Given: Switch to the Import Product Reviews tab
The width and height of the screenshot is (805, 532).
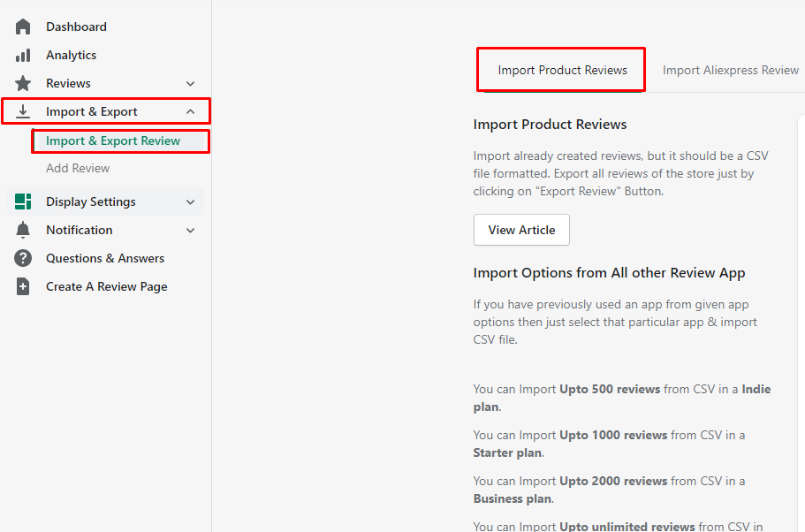Looking at the screenshot, I should pos(560,69).
